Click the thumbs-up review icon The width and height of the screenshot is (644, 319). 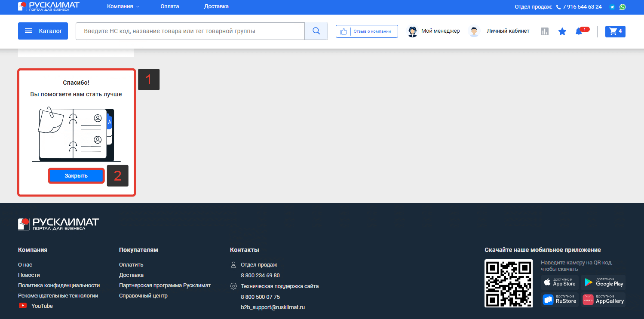pos(343,31)
